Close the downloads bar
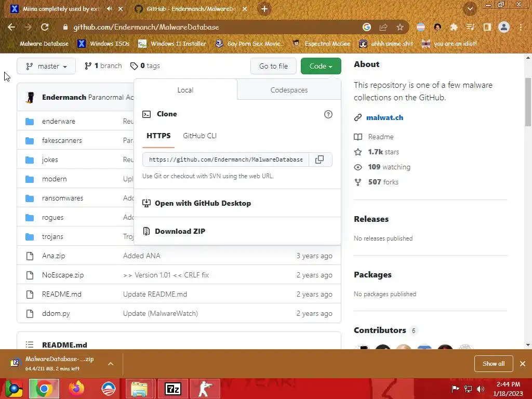The height and width of the screenshot is (399, 532). tap(523, 364)
